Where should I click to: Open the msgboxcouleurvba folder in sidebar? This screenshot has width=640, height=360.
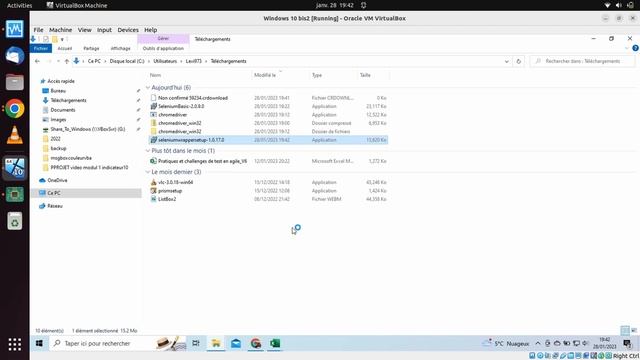coord(71,158)
